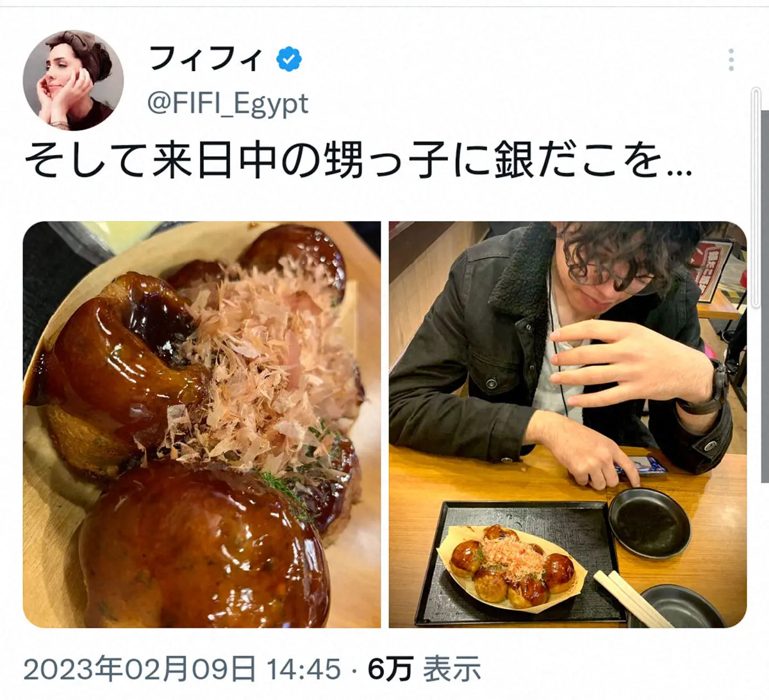The width and height of the screenshot is (769, 700).
Task: Click the 6万 表示 view count
Action: (424, 669)
